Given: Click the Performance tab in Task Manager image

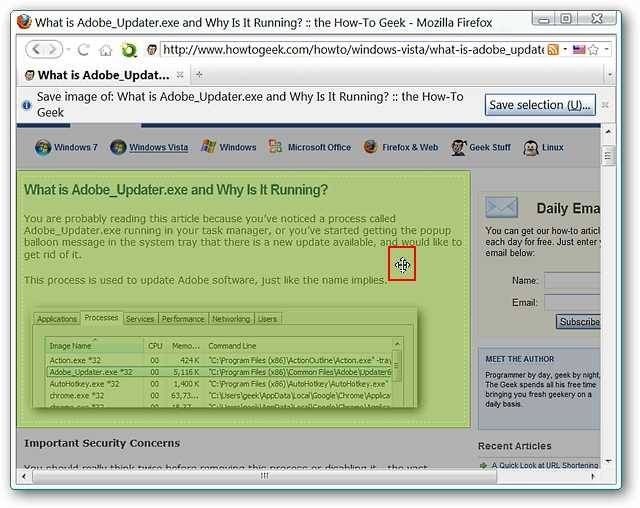Looking at the screenshot, I should (183, 319).
